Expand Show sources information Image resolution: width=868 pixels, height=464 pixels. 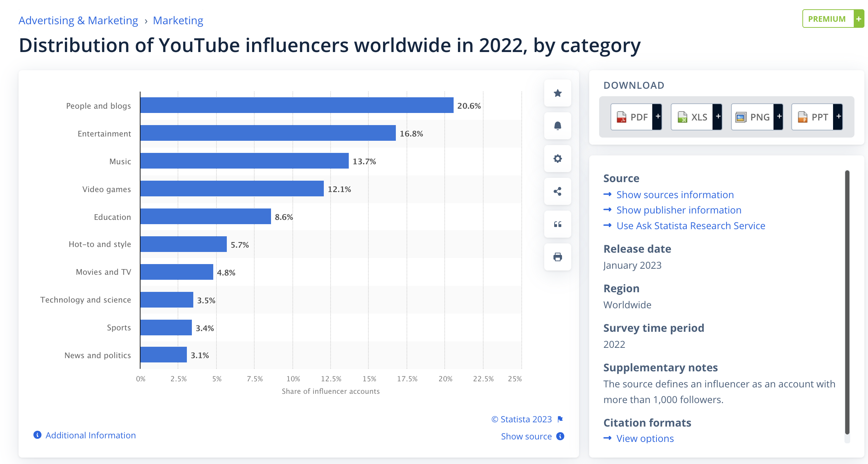click(675, 195)
